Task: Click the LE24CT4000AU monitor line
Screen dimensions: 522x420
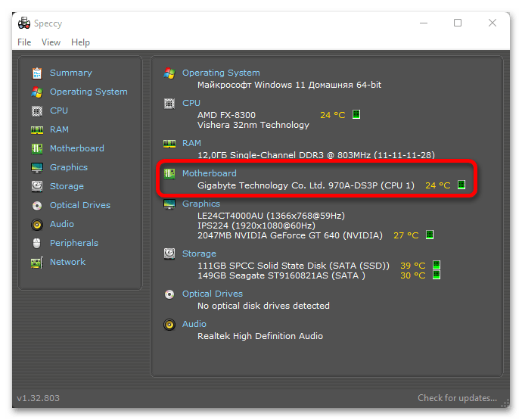Action: (x=271, y=216)
